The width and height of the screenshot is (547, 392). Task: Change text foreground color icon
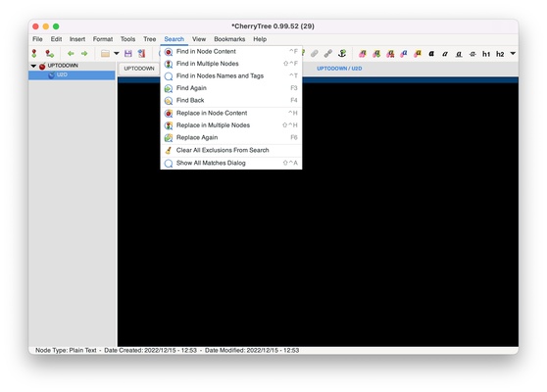tap(404, 54)
